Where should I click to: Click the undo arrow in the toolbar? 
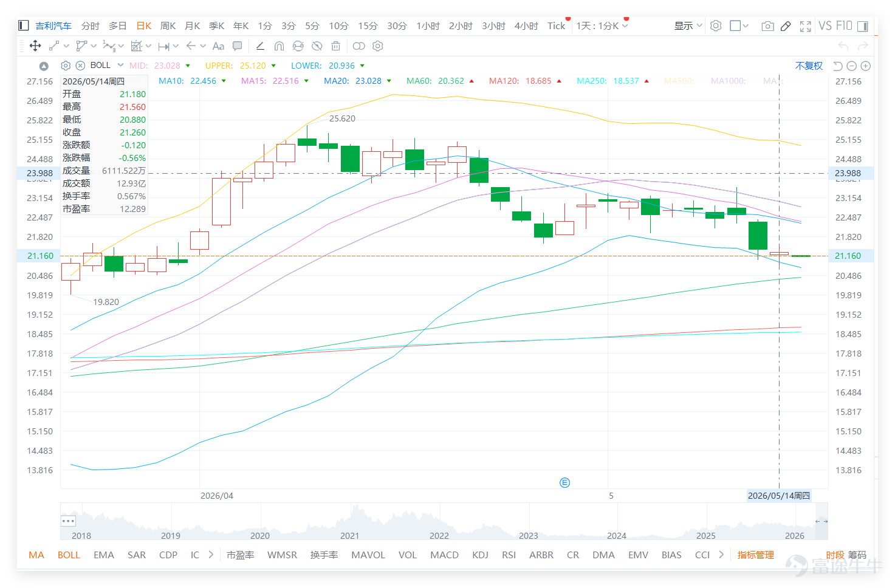pyautogui.click(x=843, y=46)
